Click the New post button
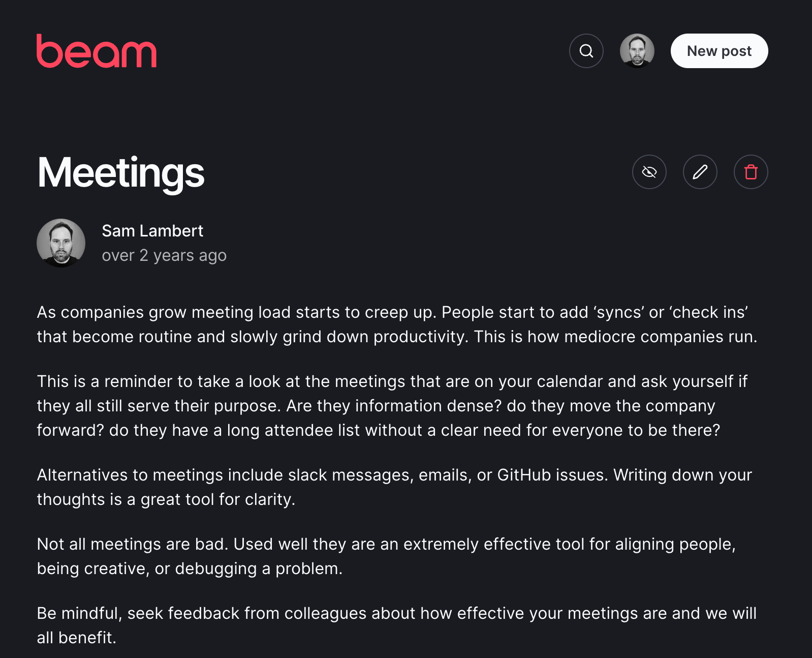Viewport: 812px width, 658px height. 719,51
